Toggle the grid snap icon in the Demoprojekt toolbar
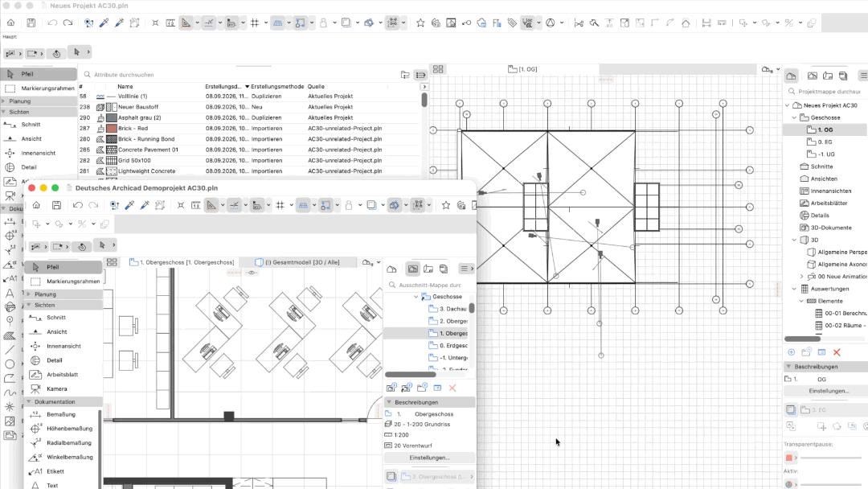The image size is (868, 489). (280, 205)
